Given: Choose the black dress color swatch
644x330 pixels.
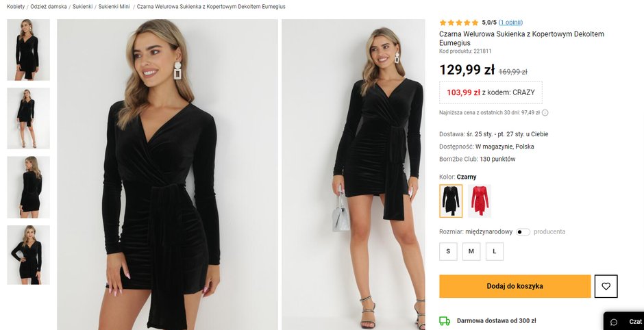Looking at the screenshot, I should coord(451,201).
